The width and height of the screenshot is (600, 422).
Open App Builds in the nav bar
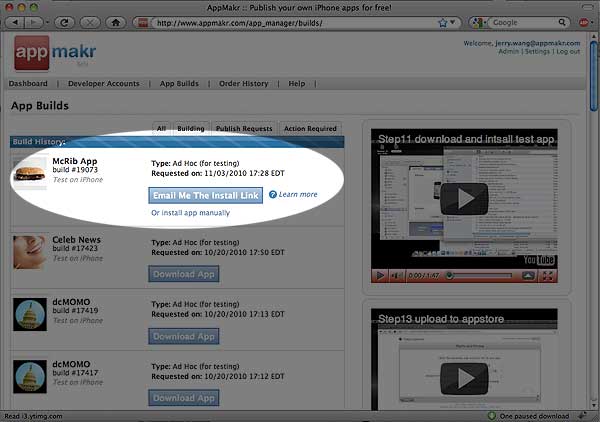[179, 83]
